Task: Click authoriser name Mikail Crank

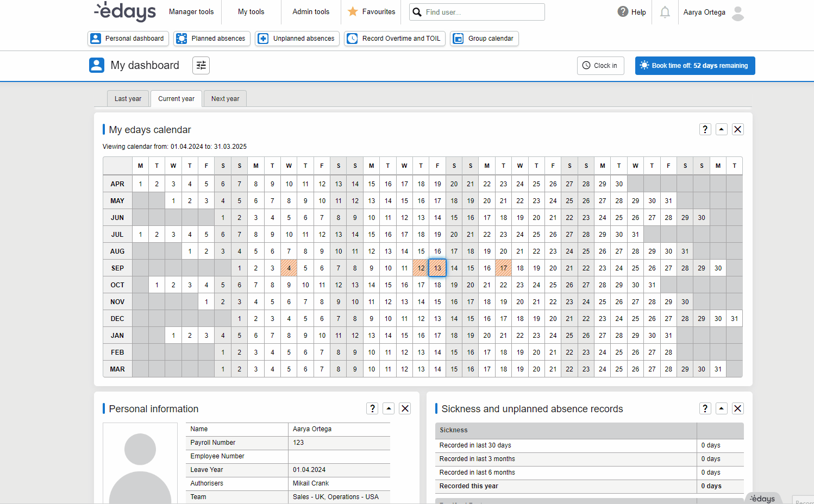Action: 311,483
